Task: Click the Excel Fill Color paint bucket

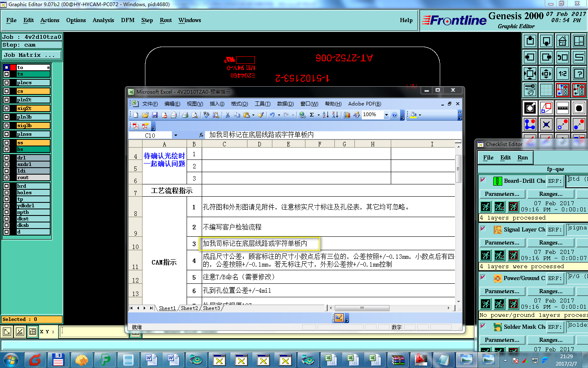Action: coord(413,115)
